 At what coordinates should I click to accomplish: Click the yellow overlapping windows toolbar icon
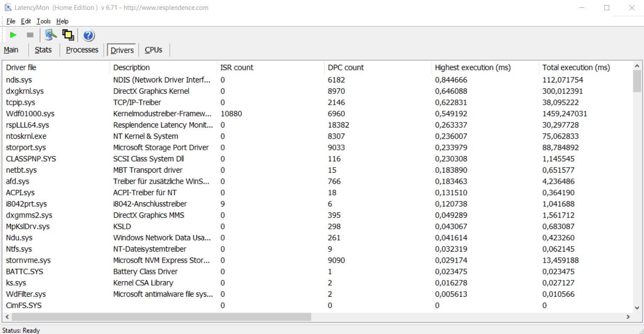coord(68,35)
